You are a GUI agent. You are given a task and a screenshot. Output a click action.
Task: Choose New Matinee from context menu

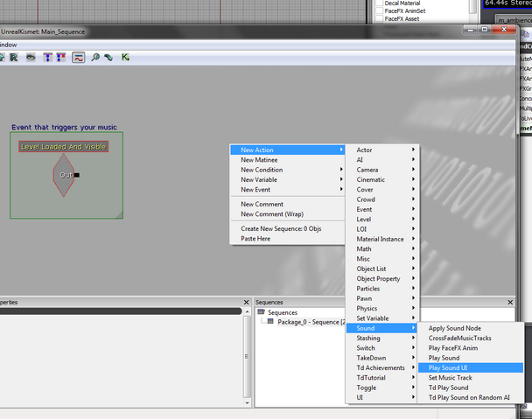click(287, 160)
